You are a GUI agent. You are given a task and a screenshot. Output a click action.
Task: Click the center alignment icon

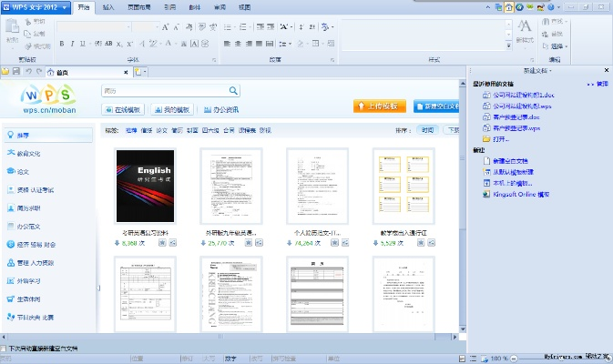pyautogui.click(x=238, y=44)
